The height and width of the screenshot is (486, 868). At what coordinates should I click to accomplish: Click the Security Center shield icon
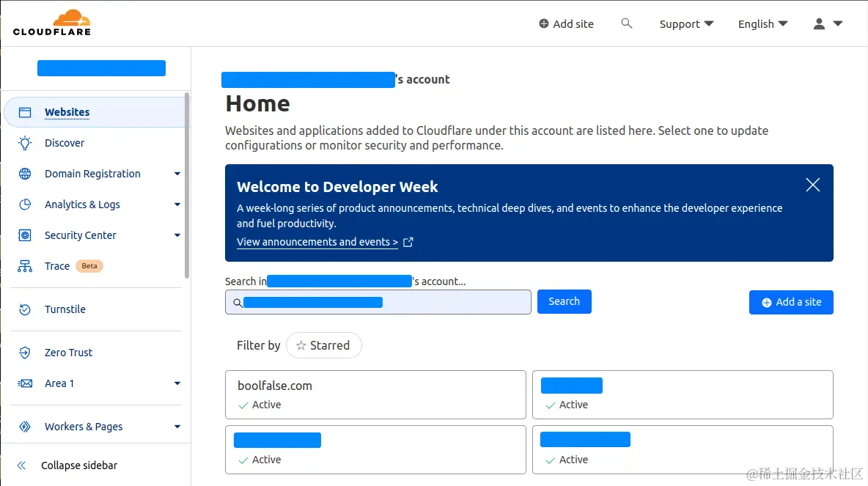tap(25, 235)
